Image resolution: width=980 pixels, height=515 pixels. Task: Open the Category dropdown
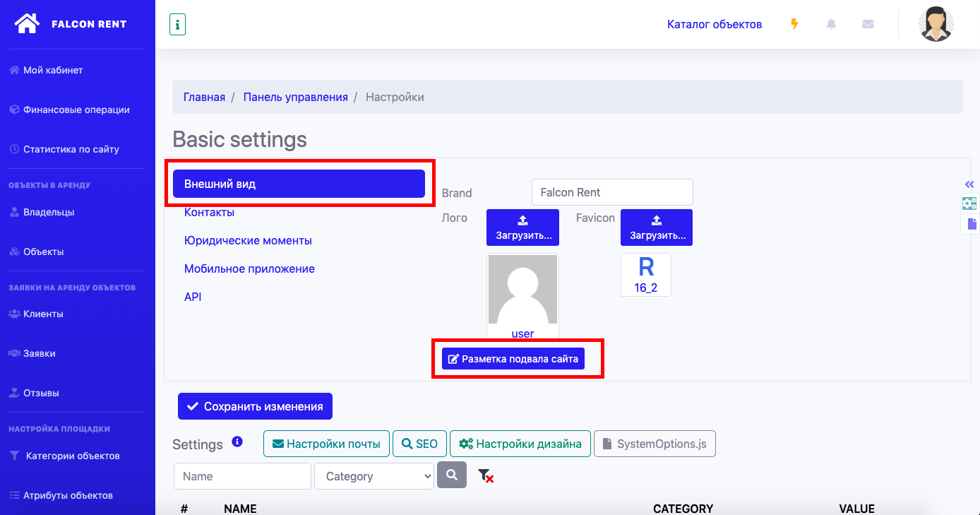click(374, 476)
